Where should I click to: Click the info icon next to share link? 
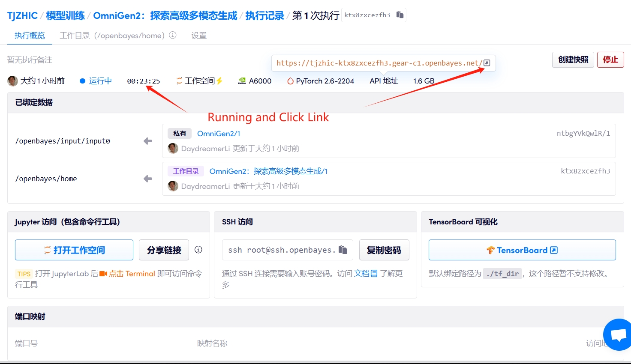(x=198, y=250)
